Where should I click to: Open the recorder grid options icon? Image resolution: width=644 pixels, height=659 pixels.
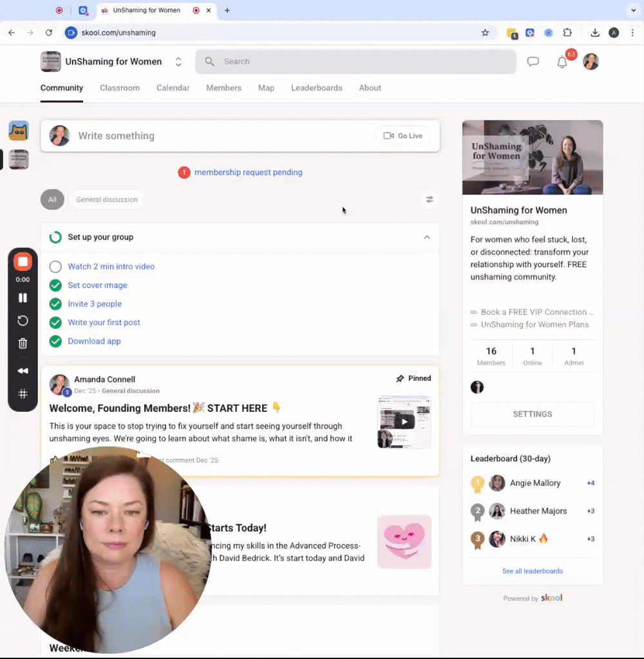pos(23,394)
